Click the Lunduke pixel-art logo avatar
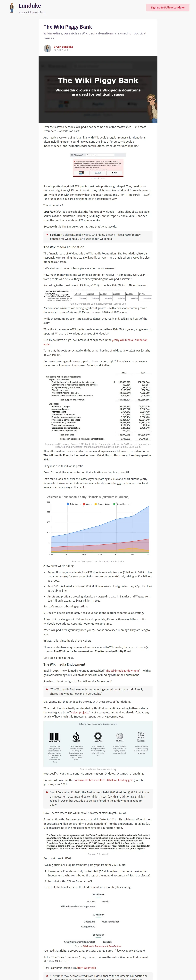Viewport: 196px width, 980px height. coord(12,8)
